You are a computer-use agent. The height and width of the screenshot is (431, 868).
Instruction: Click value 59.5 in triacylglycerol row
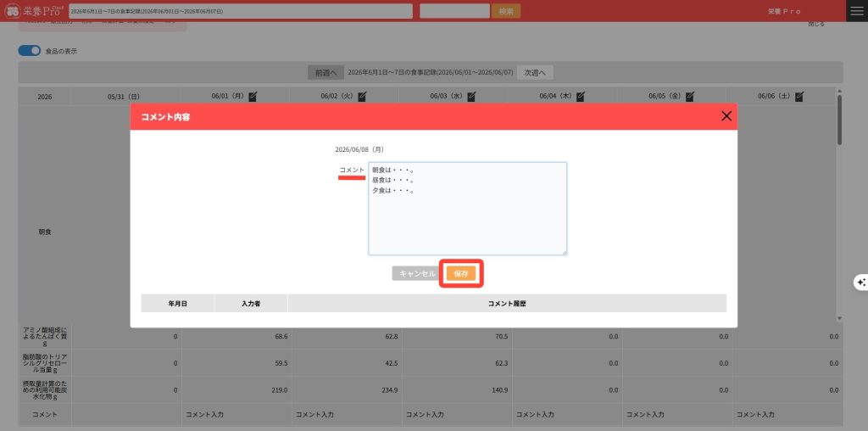[281, 363]
